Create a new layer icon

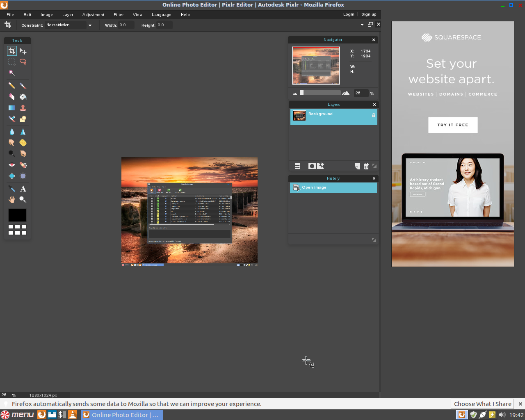click(358, 166)
